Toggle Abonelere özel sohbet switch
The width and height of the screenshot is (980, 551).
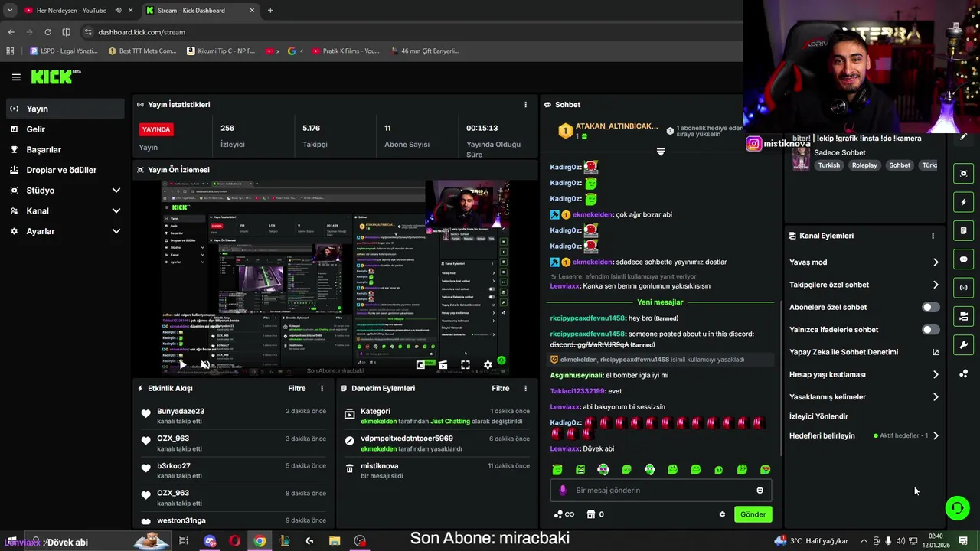(x=930, y=308)
